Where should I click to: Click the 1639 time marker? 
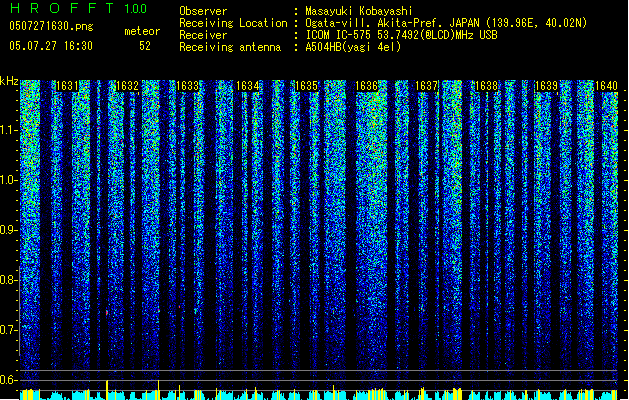point(546,86)
